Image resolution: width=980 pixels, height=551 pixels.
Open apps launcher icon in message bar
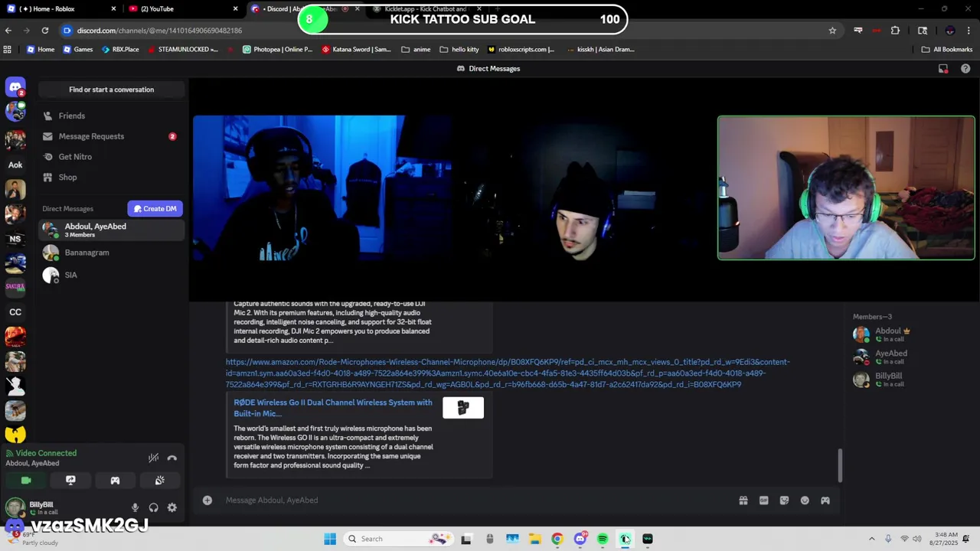click(825, 500)
